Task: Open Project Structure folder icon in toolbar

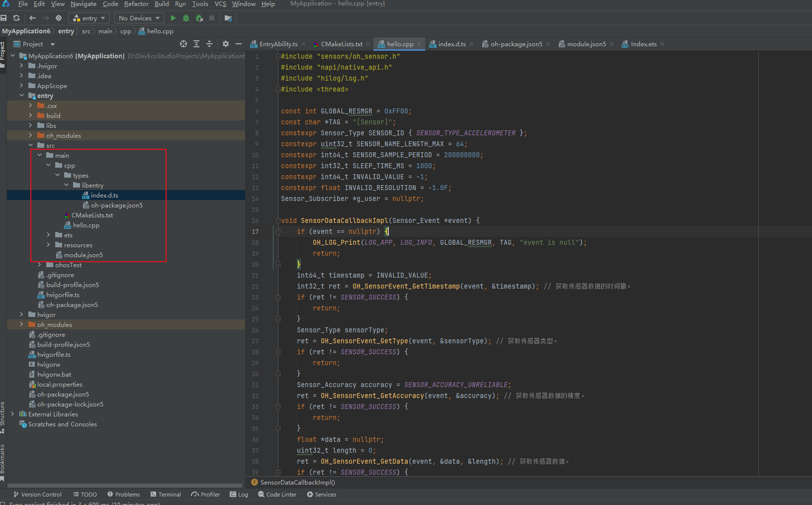Action: 228,18
